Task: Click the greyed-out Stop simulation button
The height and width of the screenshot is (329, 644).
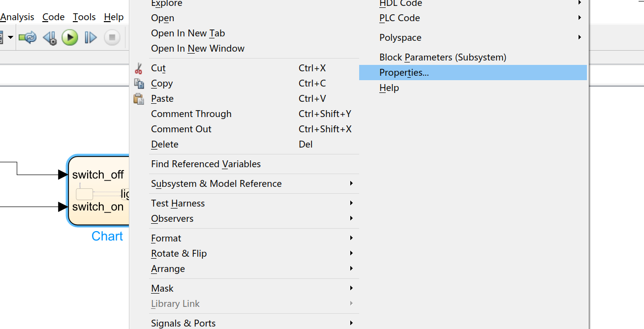Action: (x=112, y=37)
